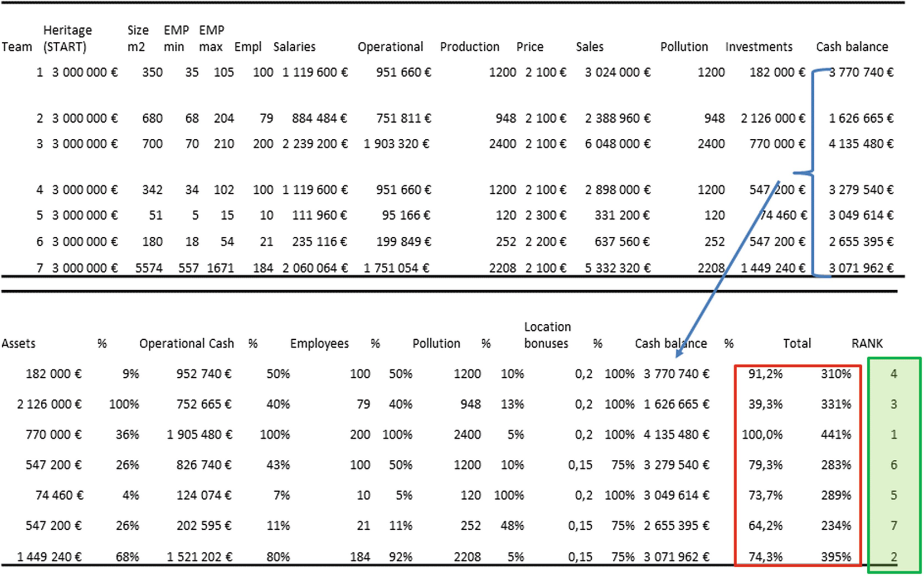Select the '39,3%' percentage cell
924x576 pixels.
point(765,404)
